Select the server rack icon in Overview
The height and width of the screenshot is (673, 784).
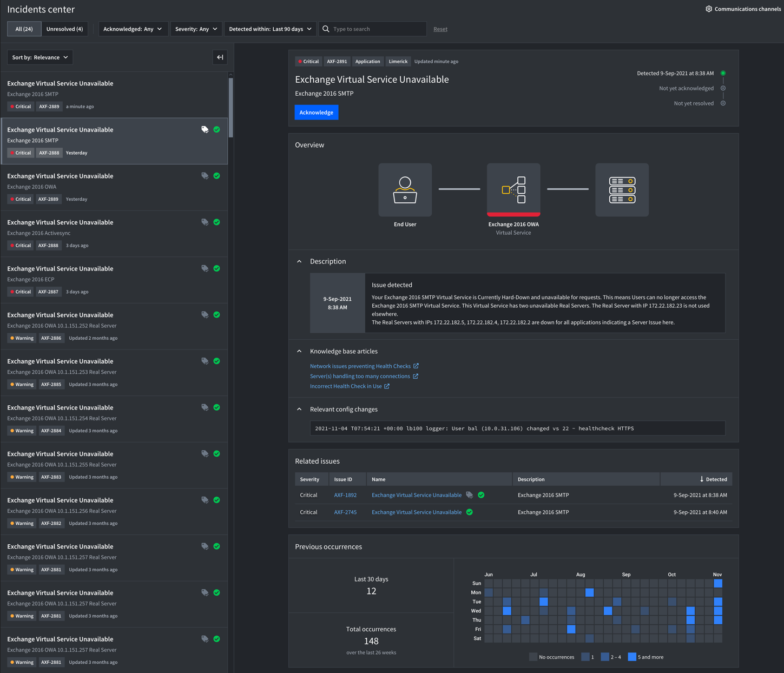click(x=622, y=190)
